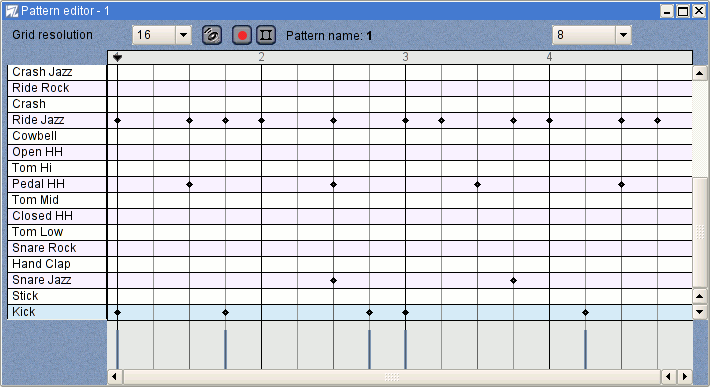Toggle first Kick note at pattern start
Screen dimensions: 710x387
118,312
